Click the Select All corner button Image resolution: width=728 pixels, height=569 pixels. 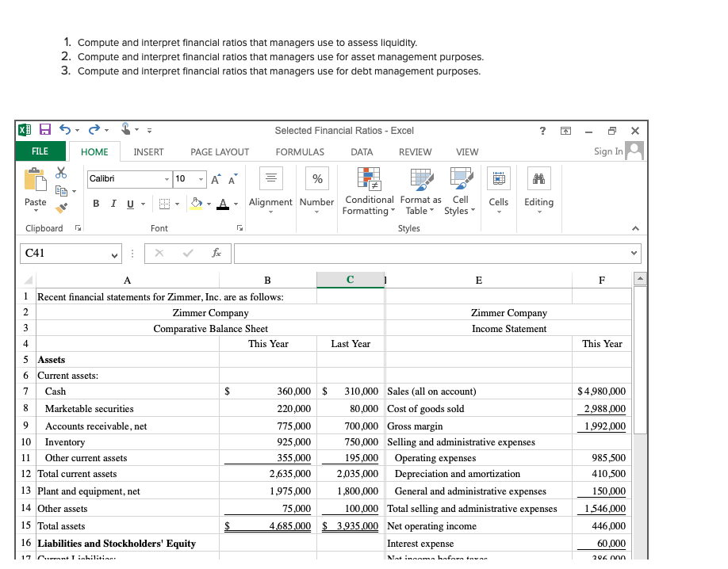pyautogui.click(x=28, y=280)
